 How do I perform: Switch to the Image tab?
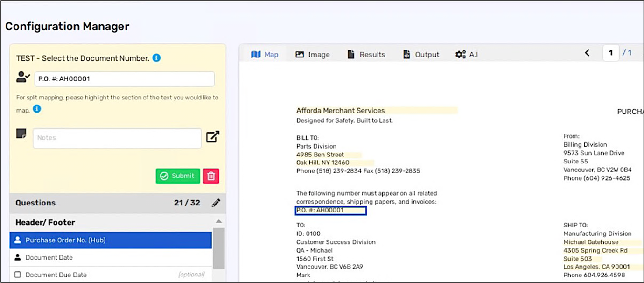[x=313, y=55]
